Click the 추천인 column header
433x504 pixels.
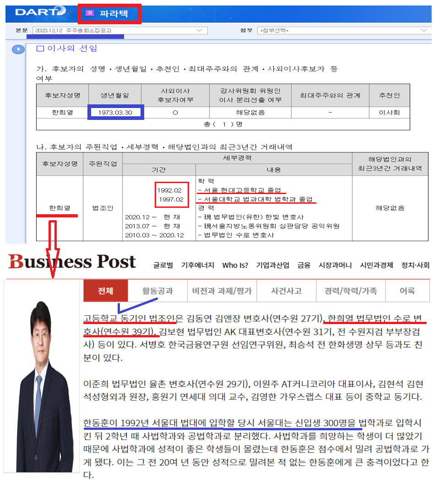point(389,96)
